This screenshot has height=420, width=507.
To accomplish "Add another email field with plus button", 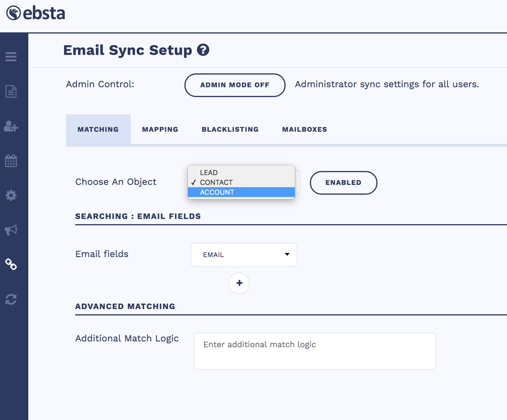I will click(239, 283).
